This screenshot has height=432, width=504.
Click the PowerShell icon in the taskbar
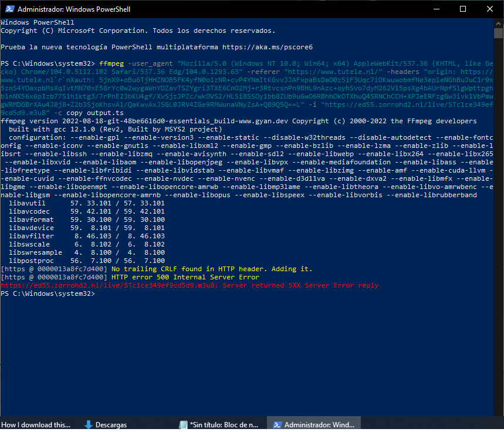click(x=277, y=424)
